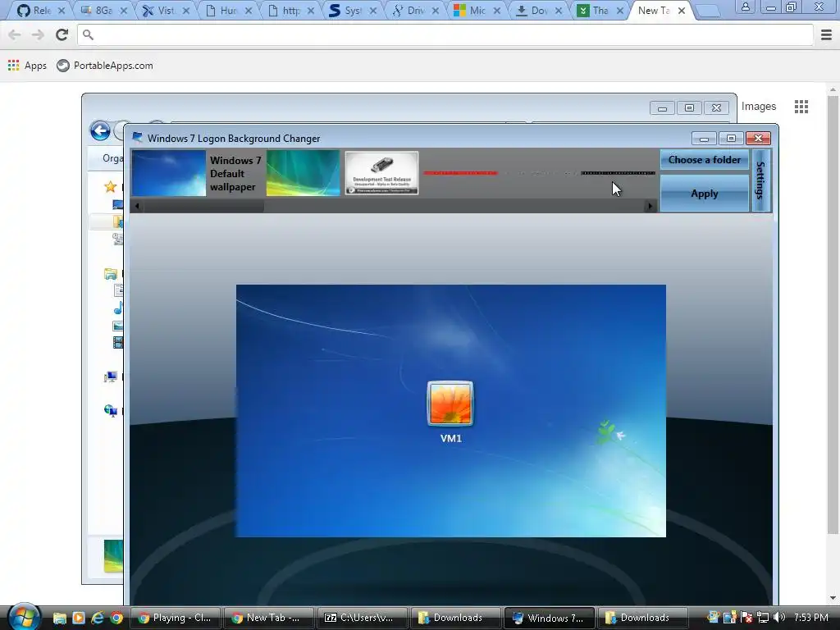Screen dimensions: 840x630
Task: Open Windows Explorer quick launch icon
Action: (x=59, y=618)
